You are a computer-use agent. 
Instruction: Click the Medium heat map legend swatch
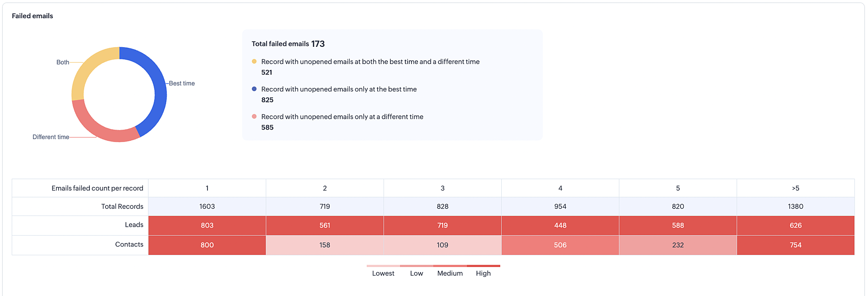[450, 266]
